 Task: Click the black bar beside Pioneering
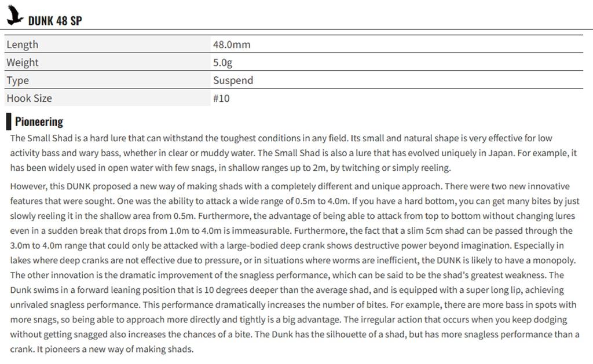coord(9,122)
